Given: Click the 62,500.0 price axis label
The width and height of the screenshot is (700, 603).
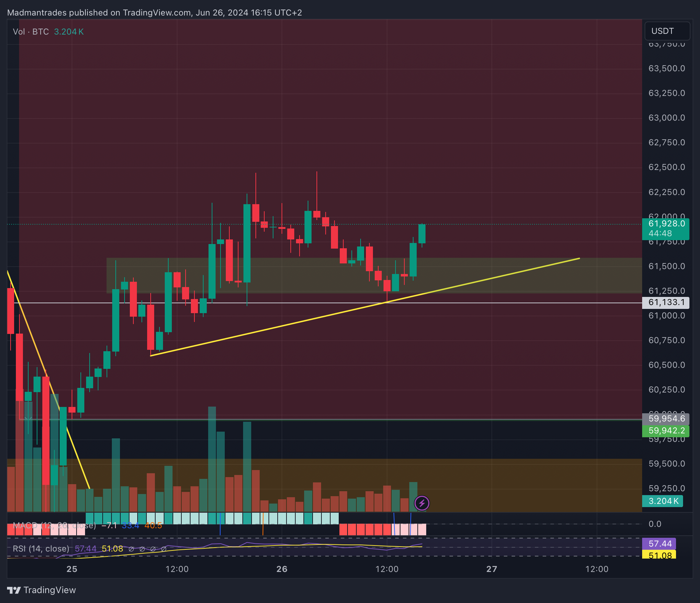Looking at the screenshot, I should click(x=667, y=167).
